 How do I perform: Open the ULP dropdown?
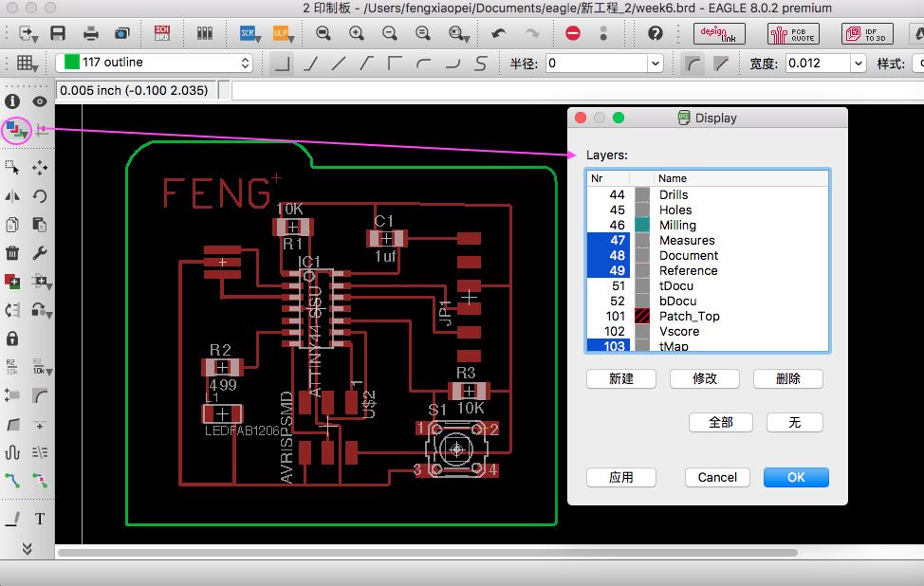click(x=284, y=33)
